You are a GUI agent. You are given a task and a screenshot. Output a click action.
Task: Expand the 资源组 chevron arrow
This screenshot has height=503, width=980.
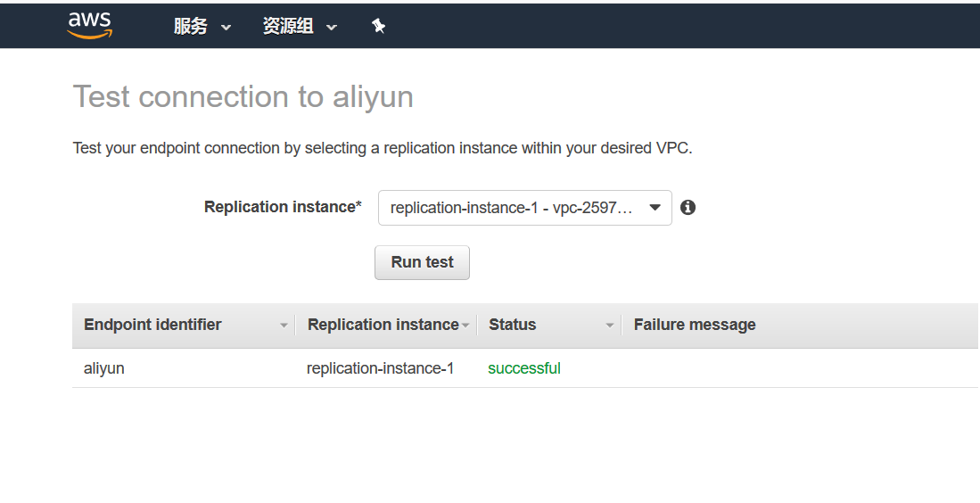click(332, 28)
